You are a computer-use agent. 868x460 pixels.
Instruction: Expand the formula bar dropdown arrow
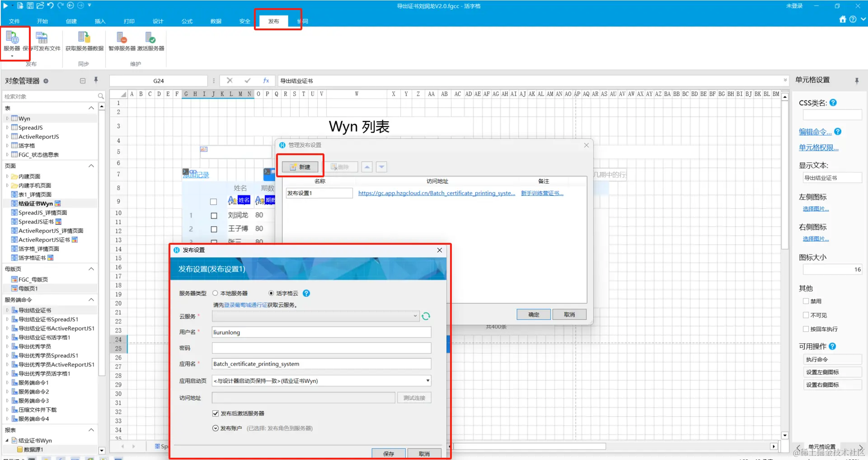785,81
